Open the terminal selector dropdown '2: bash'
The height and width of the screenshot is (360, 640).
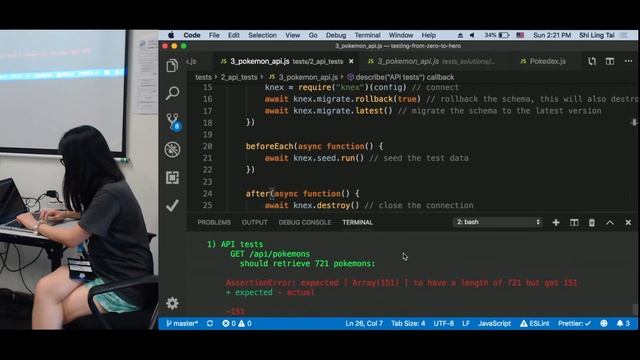[498, 222]
